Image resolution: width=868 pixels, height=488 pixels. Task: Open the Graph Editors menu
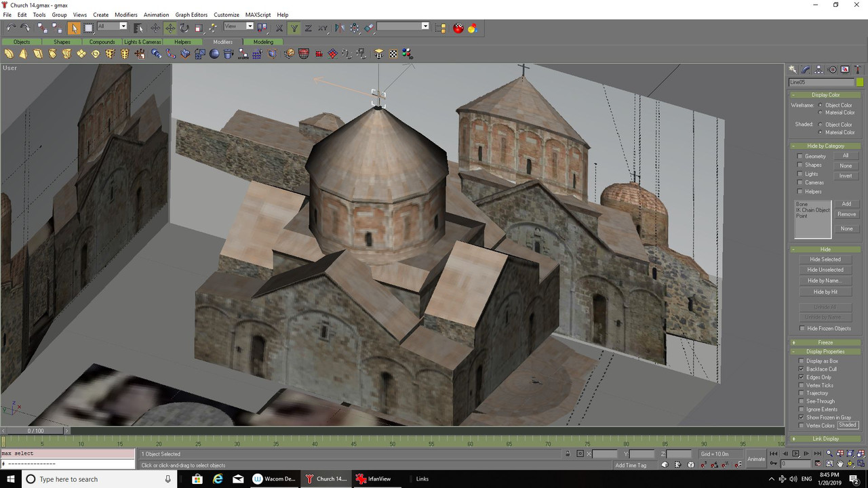[191, 14]
